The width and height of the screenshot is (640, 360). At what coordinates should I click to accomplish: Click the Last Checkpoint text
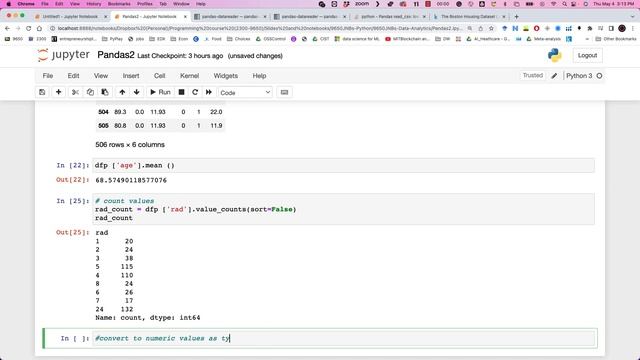[x=180, y=56]
